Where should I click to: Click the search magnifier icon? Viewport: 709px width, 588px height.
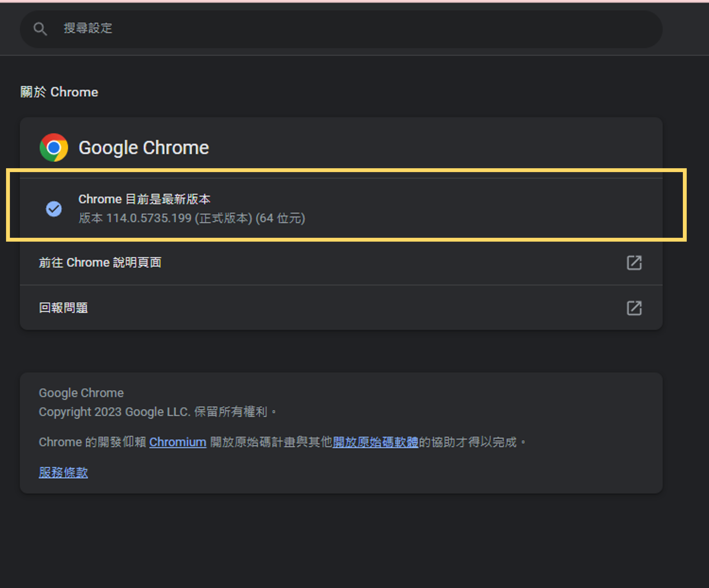pyautogui.click(x=40, y=29)
